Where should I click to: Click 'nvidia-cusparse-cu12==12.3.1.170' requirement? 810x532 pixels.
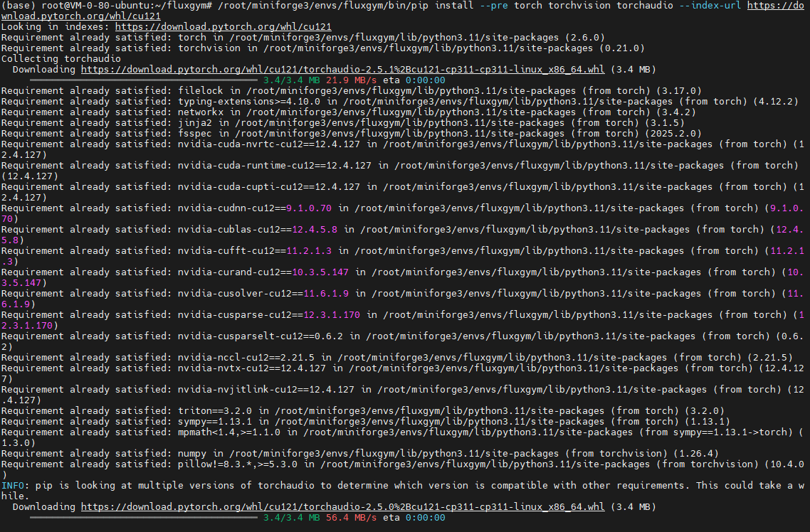[269, 315]
